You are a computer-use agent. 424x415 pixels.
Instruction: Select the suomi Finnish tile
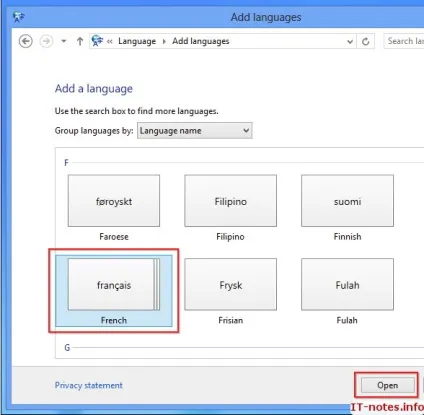(347, 201)
